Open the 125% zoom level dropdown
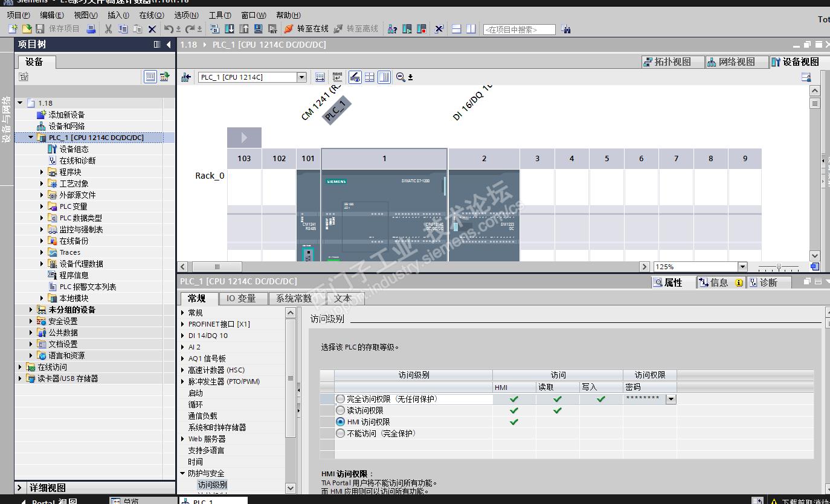The height and width of the screenshot is (504, 830). [x=742, y=267]
